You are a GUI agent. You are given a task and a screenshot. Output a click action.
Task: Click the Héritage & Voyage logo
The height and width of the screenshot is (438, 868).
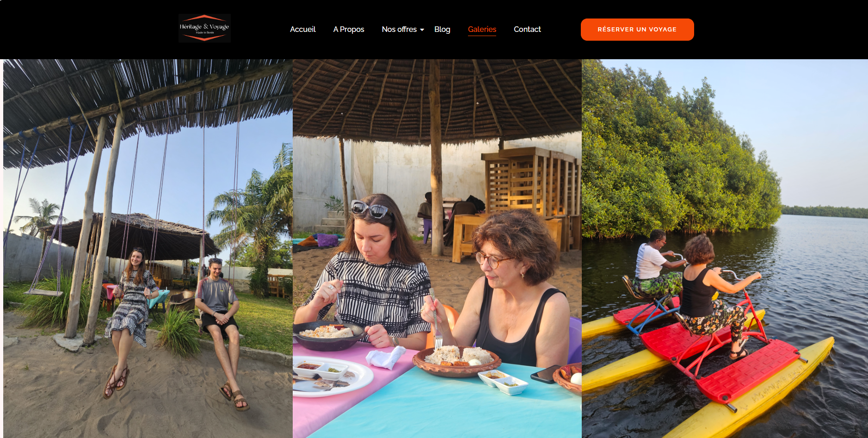click(204, 28)
